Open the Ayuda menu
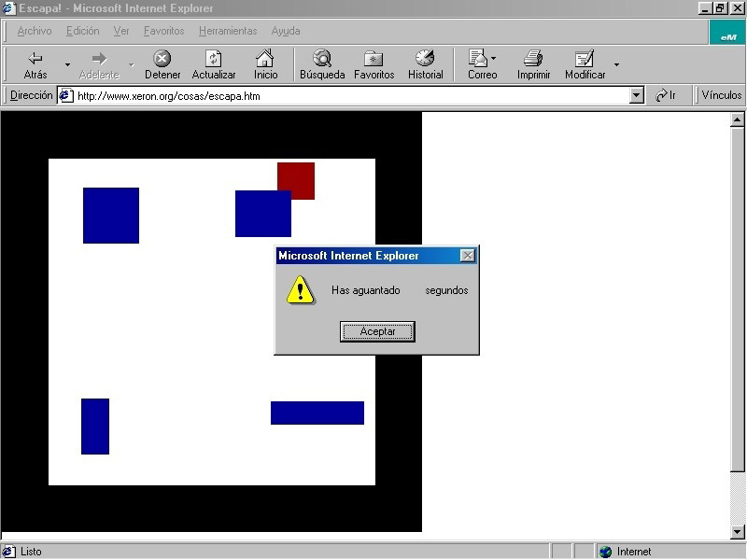Screen dimensions: 747x560 [286, 31]
